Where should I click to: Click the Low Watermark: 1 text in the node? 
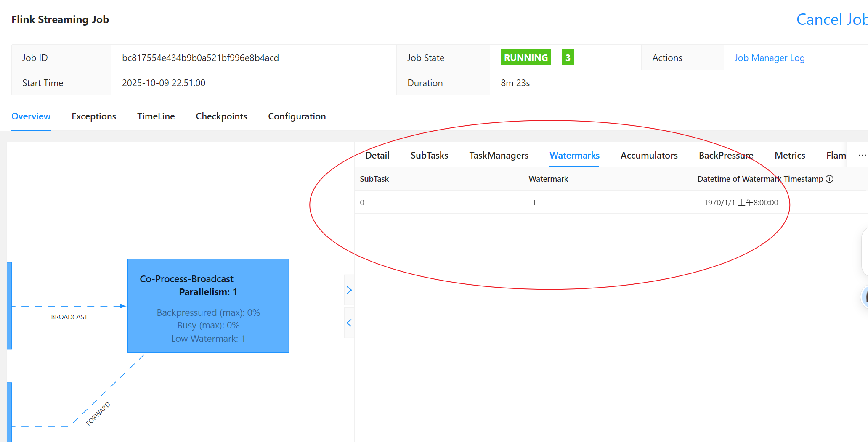208,339
